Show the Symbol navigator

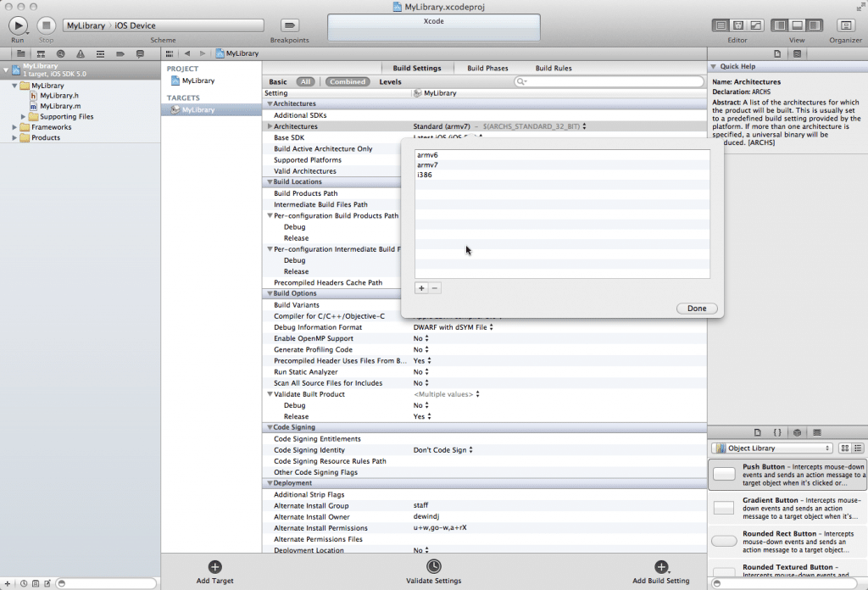pyautogui.click(x=41, y=53)
